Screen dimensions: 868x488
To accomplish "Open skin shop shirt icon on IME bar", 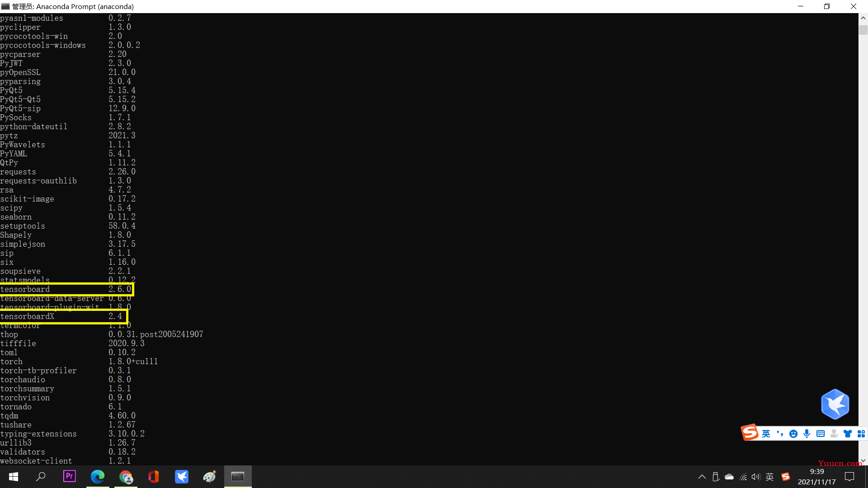I will [848, 434].
